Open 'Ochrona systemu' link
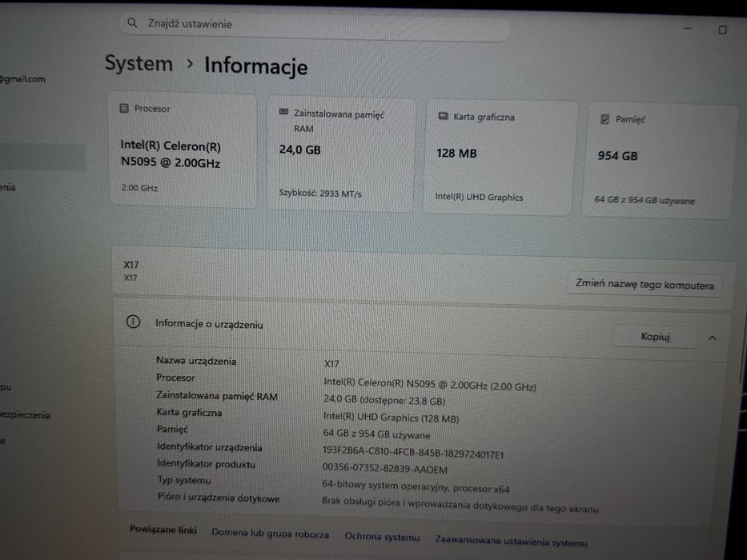The image size is (747, 560). [x=382, y=537]
